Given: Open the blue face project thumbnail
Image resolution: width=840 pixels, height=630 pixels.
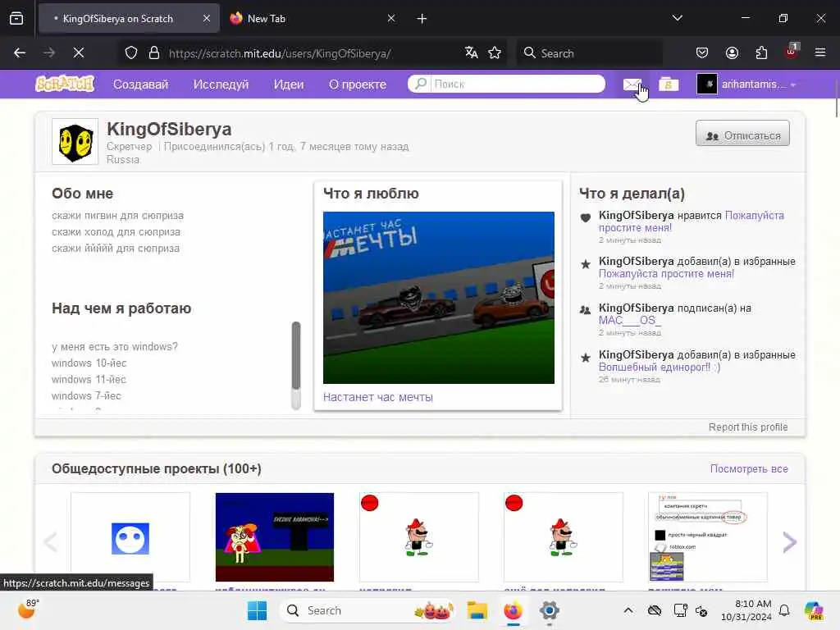Looking at the screenshot, I should click(130, 537).
